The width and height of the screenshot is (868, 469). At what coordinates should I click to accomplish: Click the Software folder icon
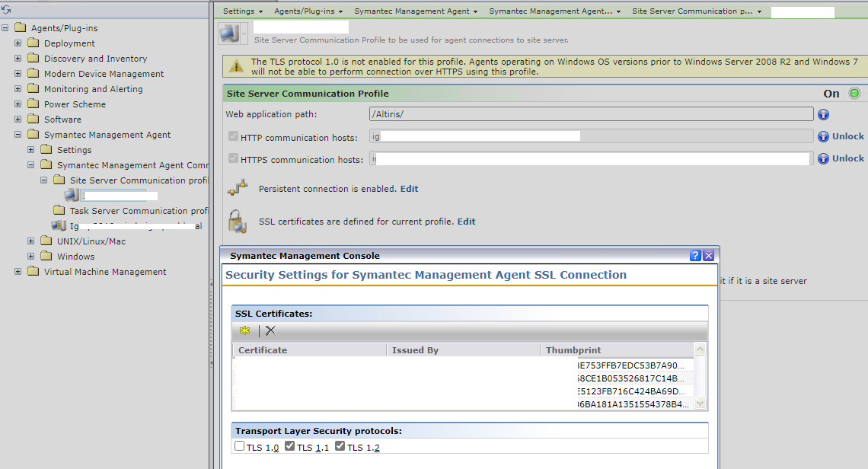(x=34, y=119)
